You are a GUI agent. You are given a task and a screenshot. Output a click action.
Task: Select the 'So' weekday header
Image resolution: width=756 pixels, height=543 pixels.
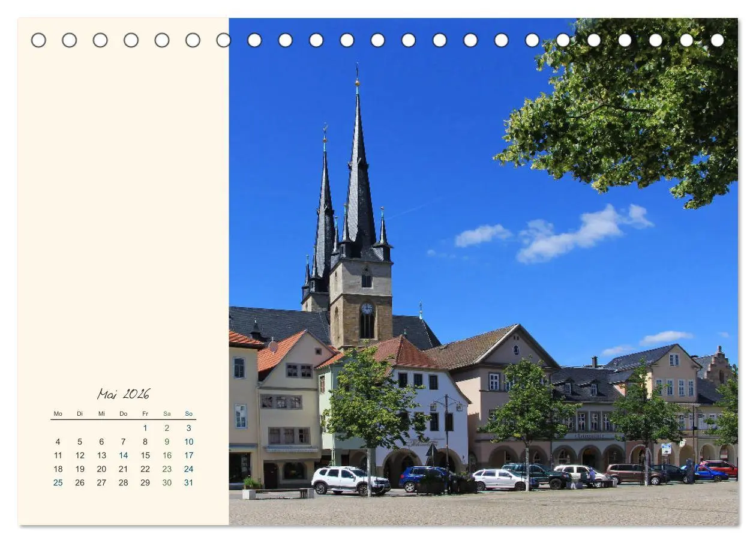point(188,413)
